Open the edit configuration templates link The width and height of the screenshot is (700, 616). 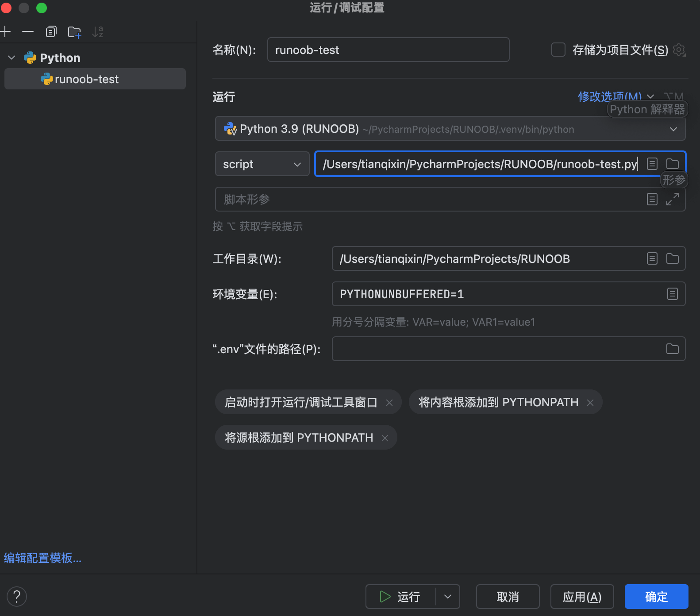click(x=42, y=558)
